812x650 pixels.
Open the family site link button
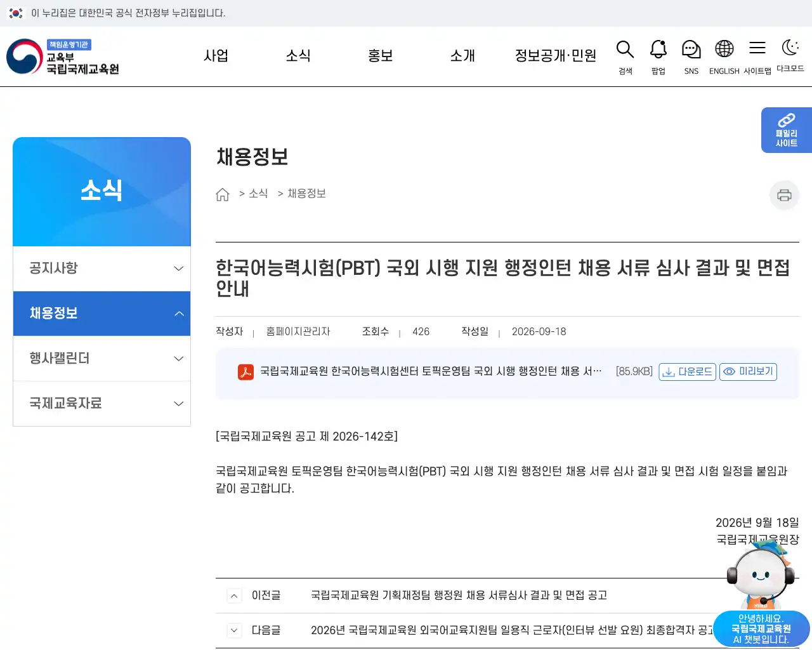pyautogui.click(x=787, y=130)
